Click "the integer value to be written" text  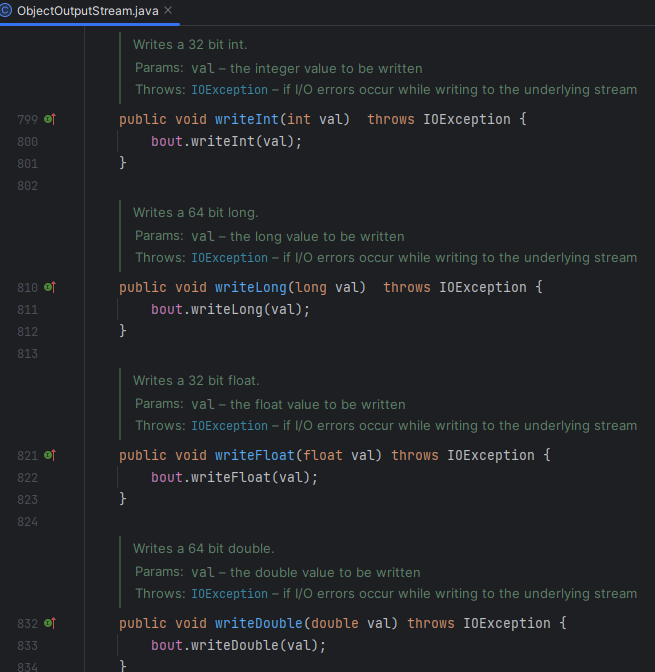[326, 69]
